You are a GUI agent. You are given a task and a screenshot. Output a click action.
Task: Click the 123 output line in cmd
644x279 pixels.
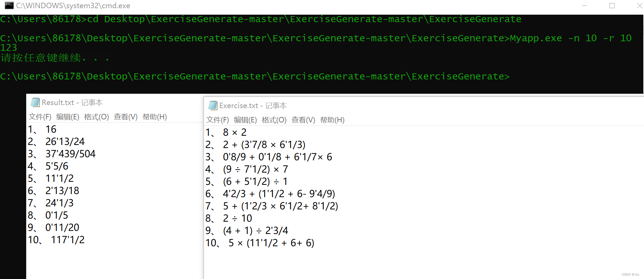(9, 48)
